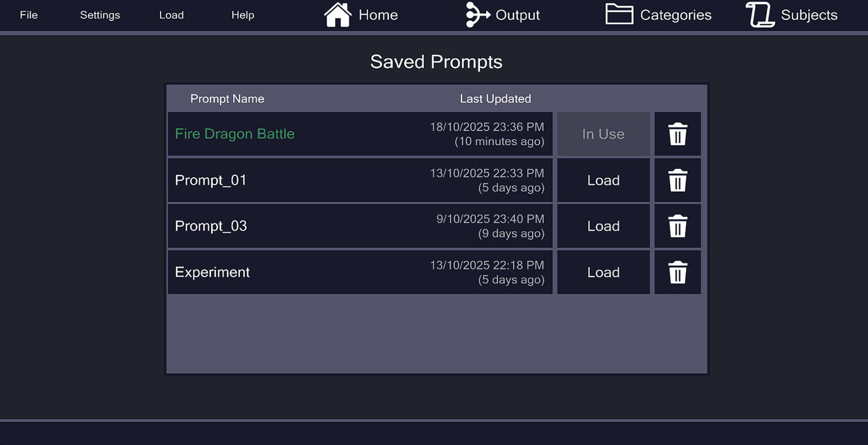Click the Subjects scroll icon
The width and height of the screenshot is (868, 445).
[760, 15]
